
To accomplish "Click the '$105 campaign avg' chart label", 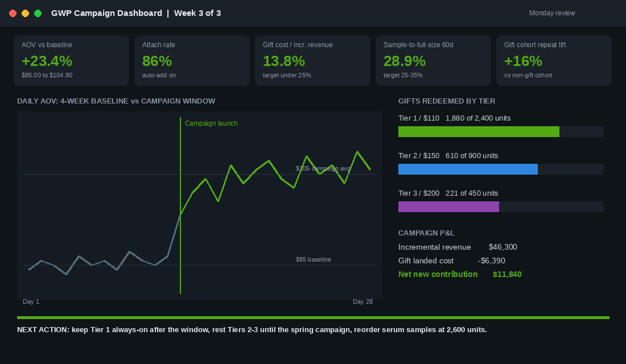I will click(x=323, y=168).
